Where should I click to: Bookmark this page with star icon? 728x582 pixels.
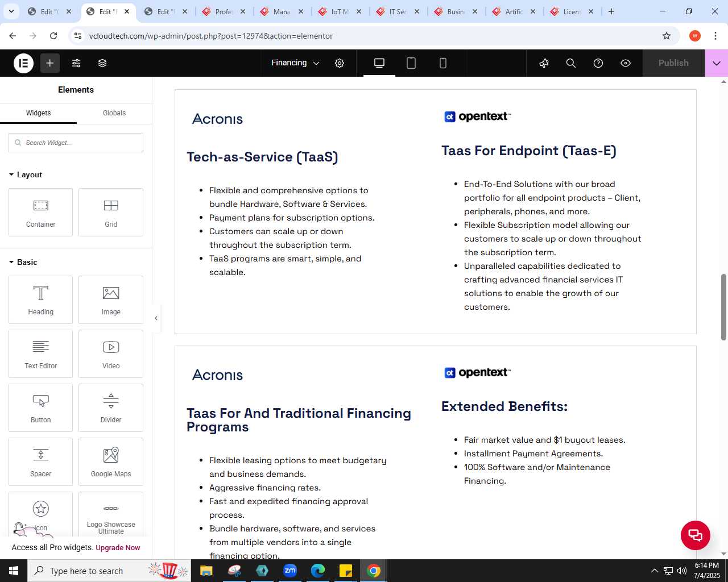click(x=667, y=36)
